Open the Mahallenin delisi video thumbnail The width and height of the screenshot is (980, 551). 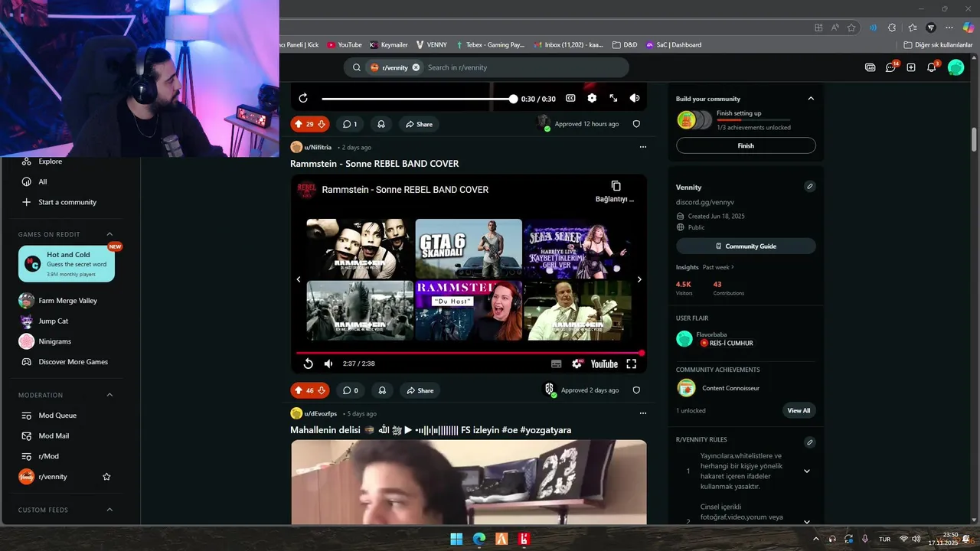pos(469,482)
